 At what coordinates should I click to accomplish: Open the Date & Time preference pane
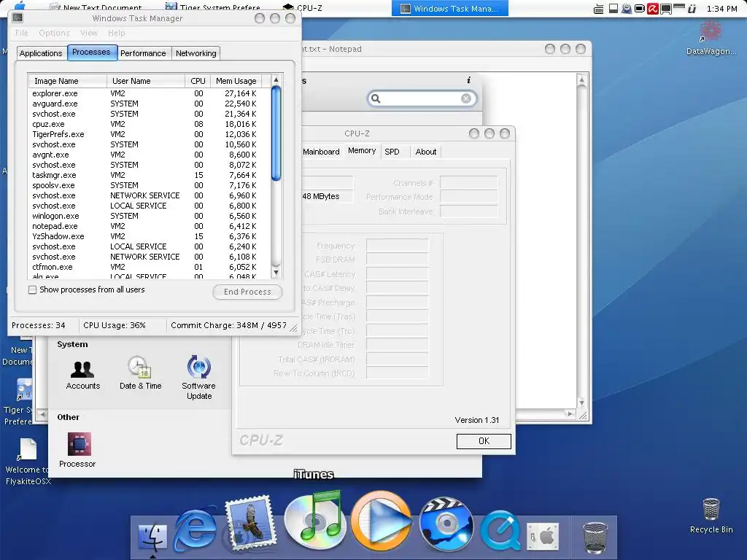point(141,373)
